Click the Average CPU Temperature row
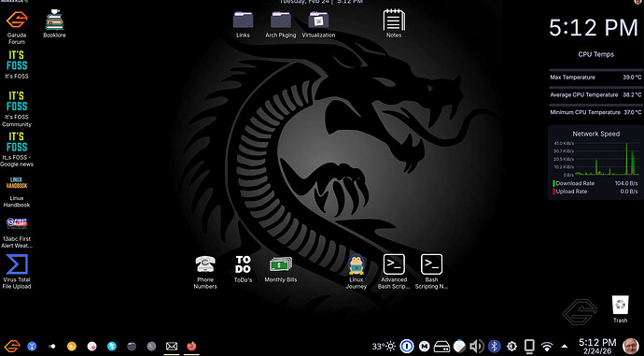The image size is (644, 356). [595, 95]
